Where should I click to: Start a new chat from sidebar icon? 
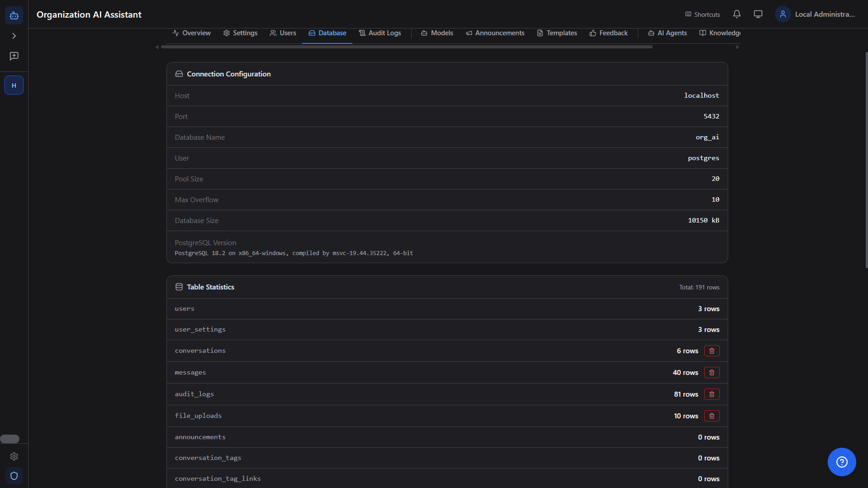coord(14,56)
